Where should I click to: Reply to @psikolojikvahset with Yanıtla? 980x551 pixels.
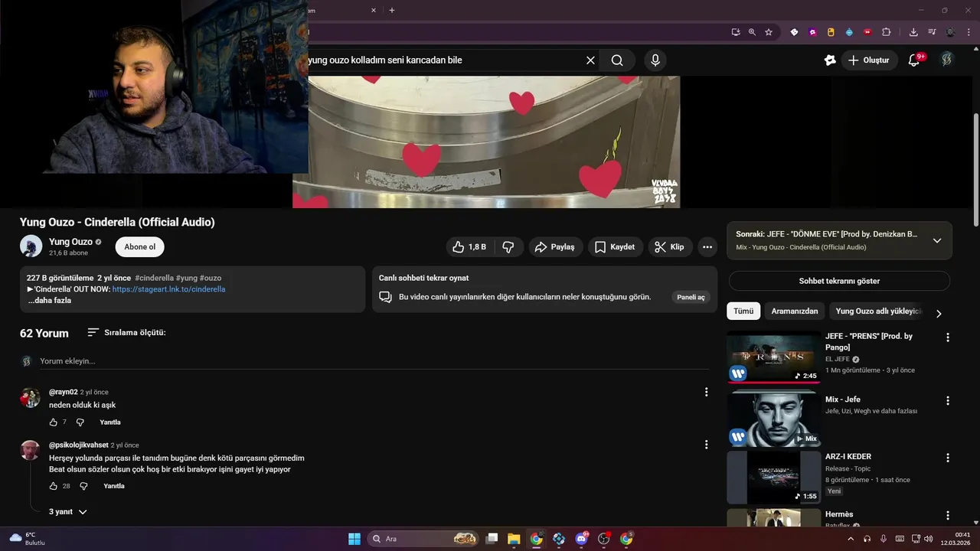114,486
